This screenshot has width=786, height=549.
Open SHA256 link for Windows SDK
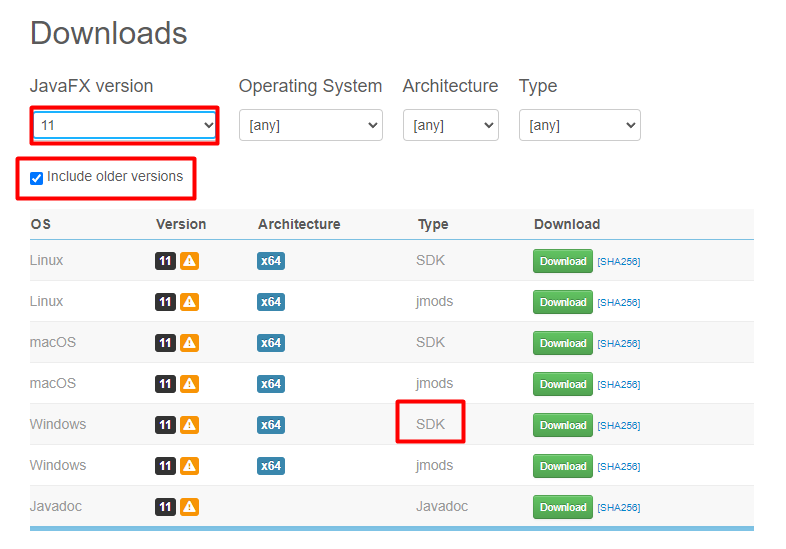point(619,426)
